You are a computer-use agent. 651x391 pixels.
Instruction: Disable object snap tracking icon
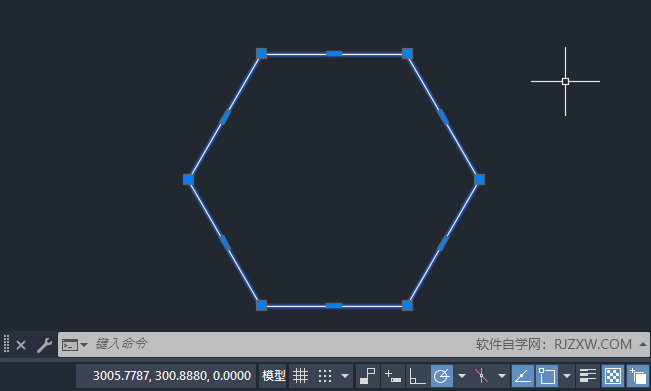pos(523,376)
